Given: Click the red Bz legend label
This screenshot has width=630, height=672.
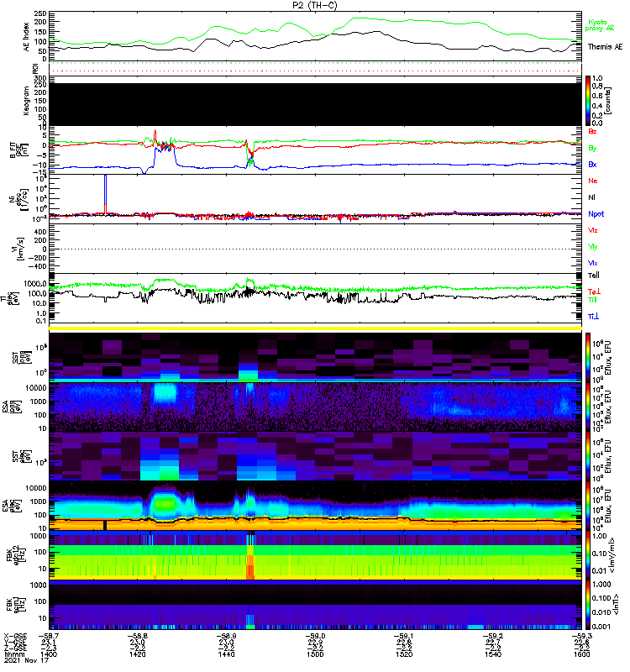Looking at the screenshot, I should (592, 131).
